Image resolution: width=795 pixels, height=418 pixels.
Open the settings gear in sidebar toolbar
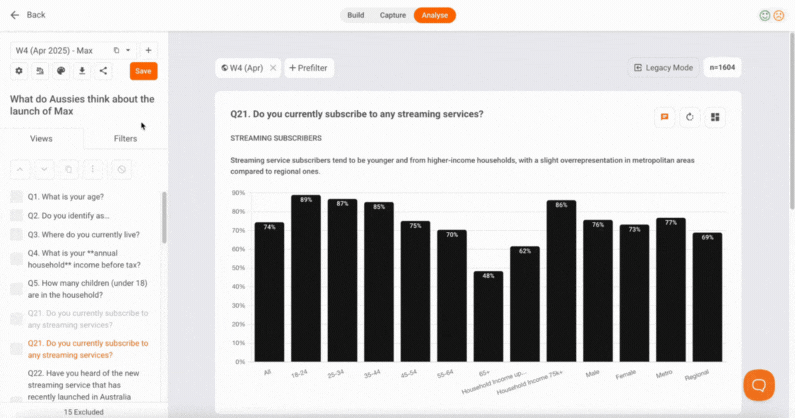[x=18, y=71]
